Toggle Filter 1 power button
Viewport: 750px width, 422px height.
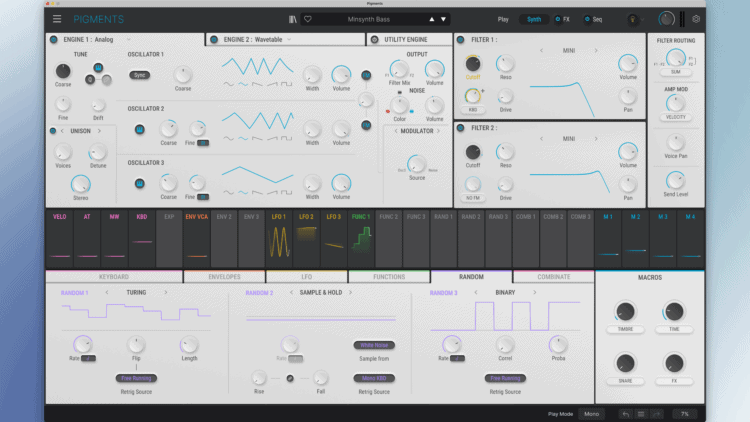[461, 40]
